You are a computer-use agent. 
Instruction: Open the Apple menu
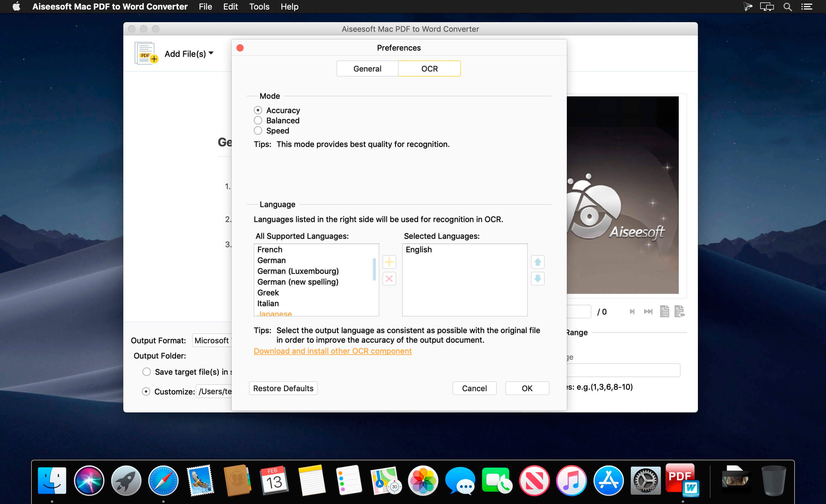pyautogui.click(x=16, y=6)
